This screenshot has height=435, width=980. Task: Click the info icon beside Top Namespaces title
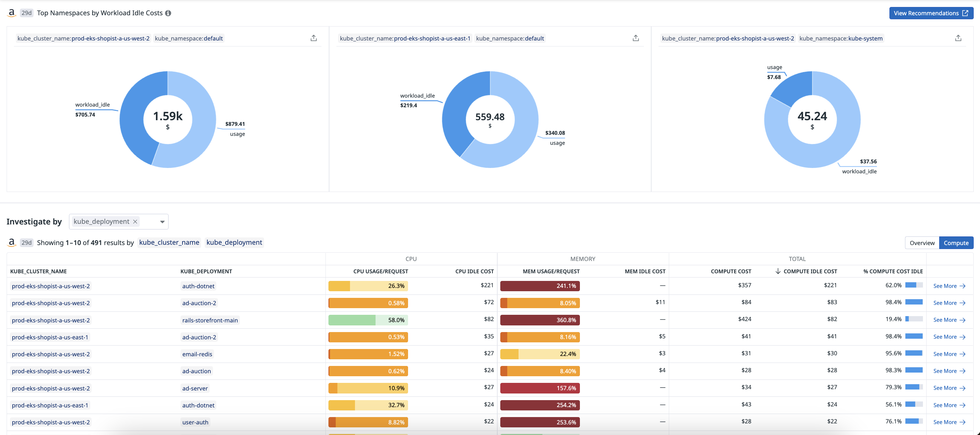pyautogui.click(x=168, y=13)
